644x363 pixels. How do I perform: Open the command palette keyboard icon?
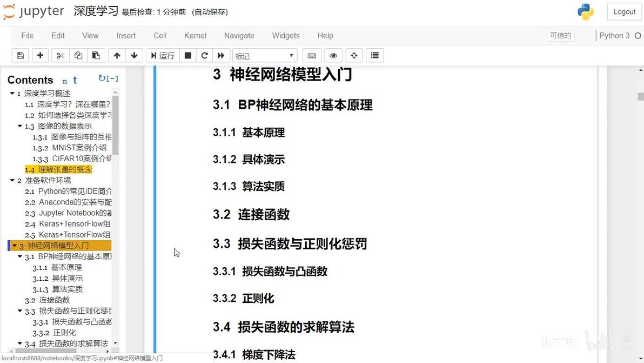[312, 56]
